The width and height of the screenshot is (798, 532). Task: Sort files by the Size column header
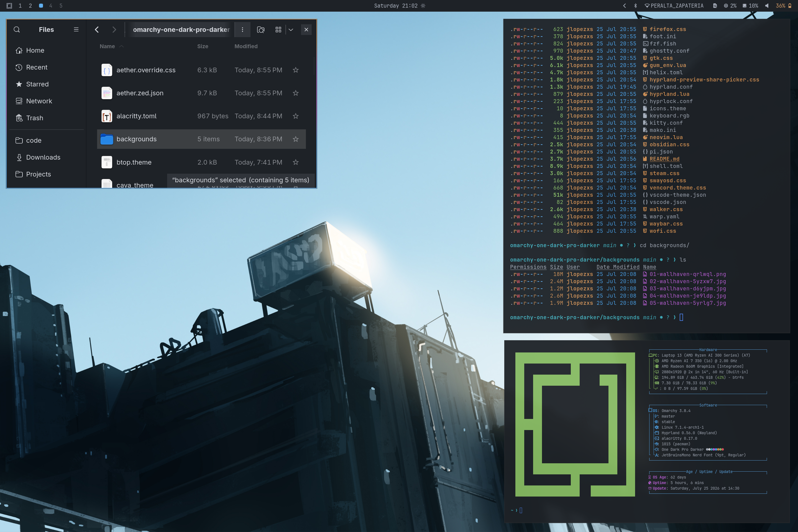(203, 46)
